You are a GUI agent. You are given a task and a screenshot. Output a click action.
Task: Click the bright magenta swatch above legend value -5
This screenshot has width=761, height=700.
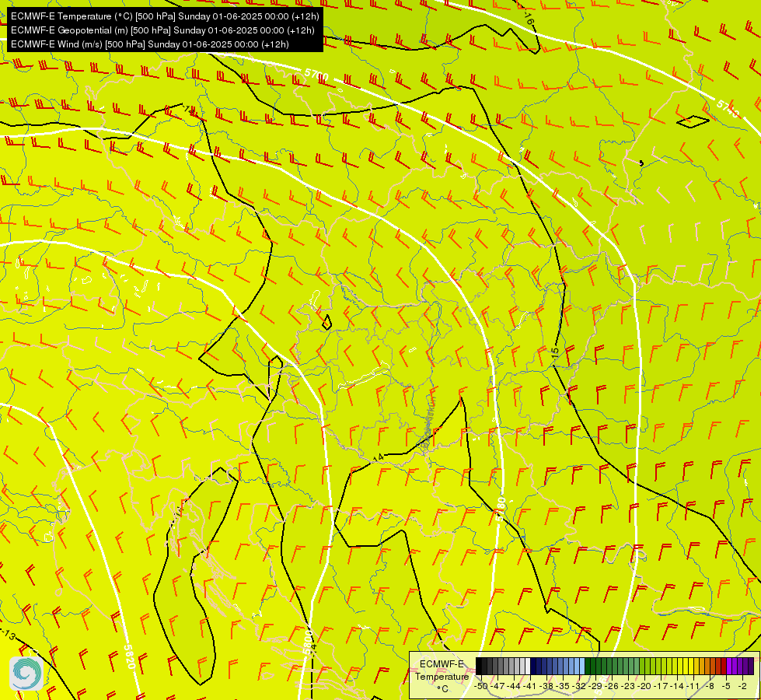pyautogui.click(x=729, y=666)
